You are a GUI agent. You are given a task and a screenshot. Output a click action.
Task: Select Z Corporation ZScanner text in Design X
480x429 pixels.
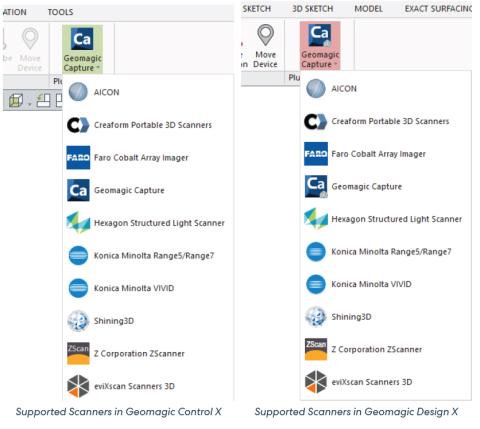coord(377,350)
